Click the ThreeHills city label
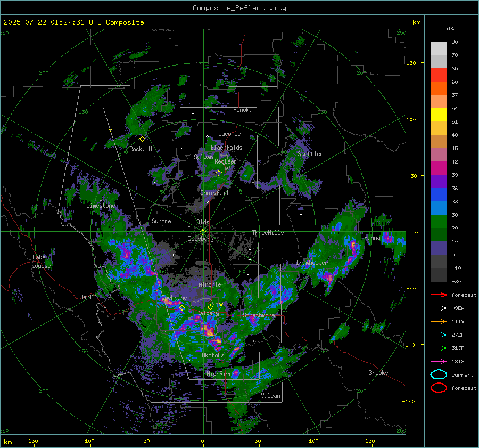Viewport: 479px width, 448px height. click(268, 233)
